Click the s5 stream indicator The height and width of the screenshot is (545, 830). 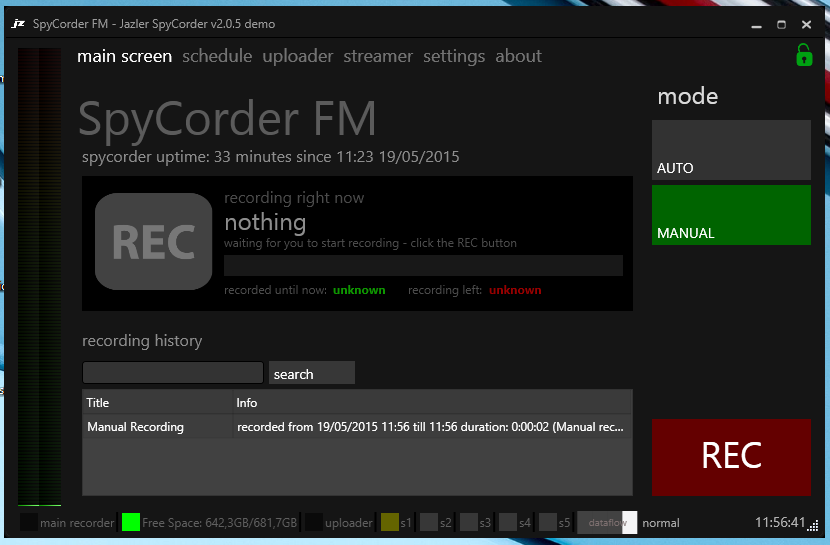548,522
